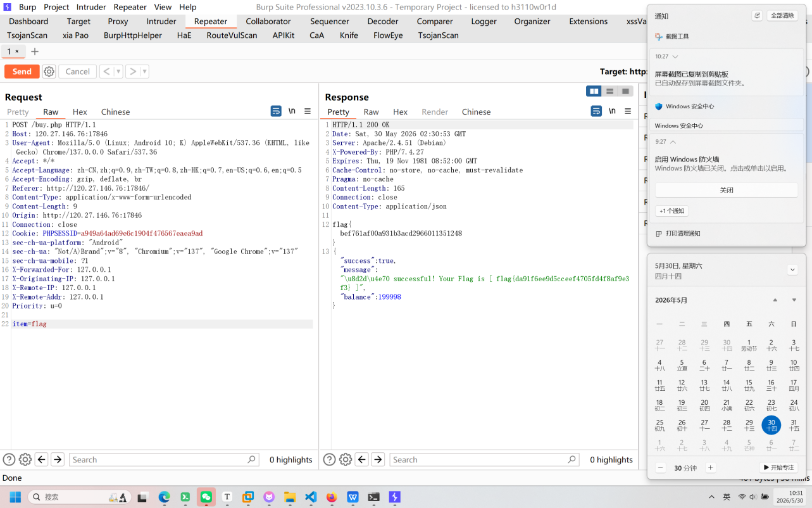Switch to combined tabbed request/response layout
This screenshot has width=812, height=508.
[x=625, y=91]
